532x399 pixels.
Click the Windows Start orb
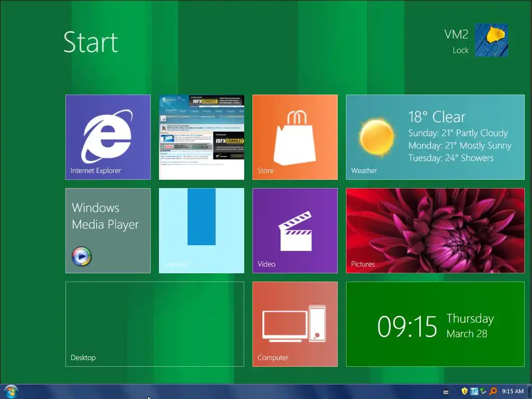[11, 392]
